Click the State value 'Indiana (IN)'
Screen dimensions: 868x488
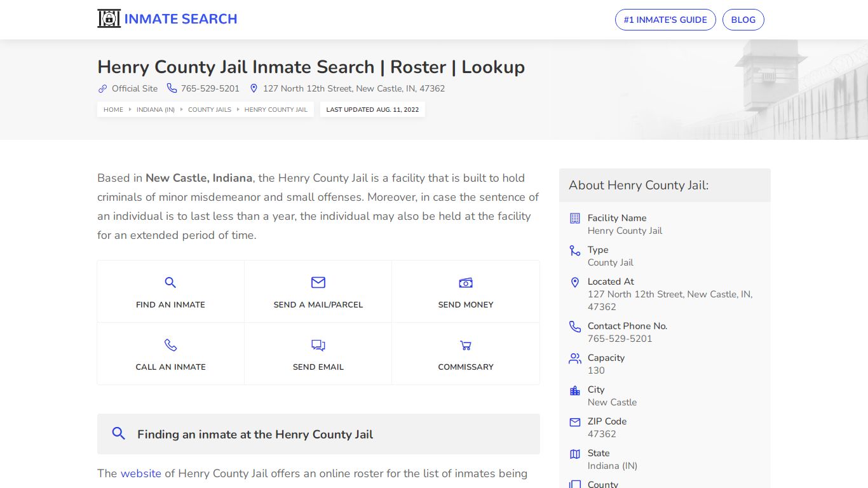pyautogui.click(x=613, y=466)
